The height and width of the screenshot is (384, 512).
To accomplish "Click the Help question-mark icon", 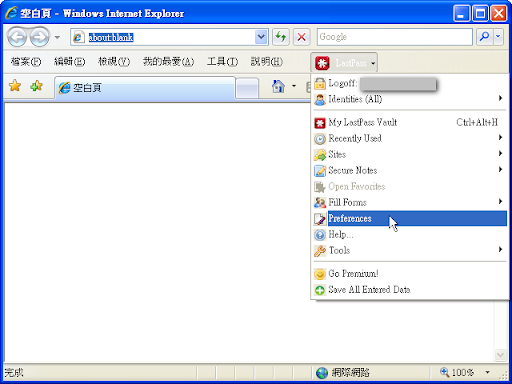I will 320,235.
